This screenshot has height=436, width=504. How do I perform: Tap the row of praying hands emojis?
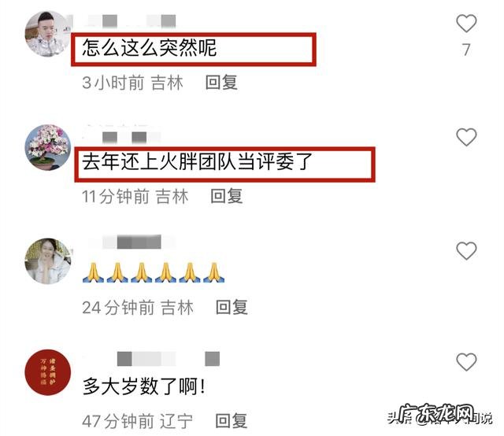click(x=154, y=273)
